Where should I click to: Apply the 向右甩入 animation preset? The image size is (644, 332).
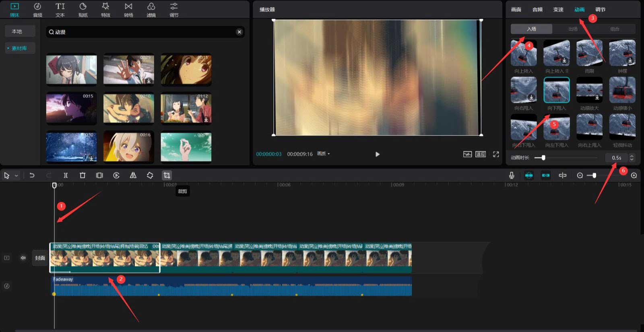point(524,90)
